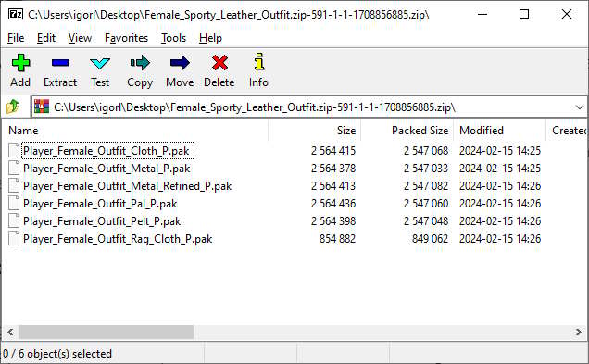Click the horizontal scrollbar left arrow
Viewport: 589px width, 364px height.
tap(10, 333)
